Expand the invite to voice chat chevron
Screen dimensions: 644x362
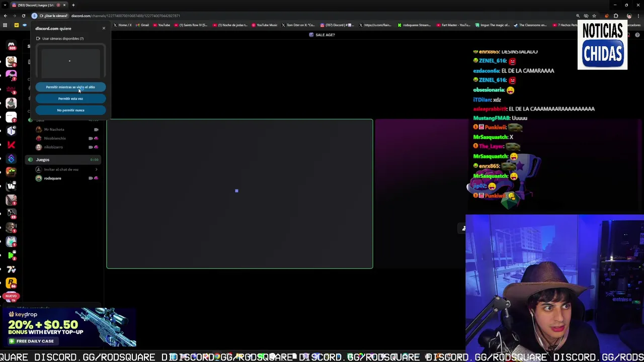96,169
